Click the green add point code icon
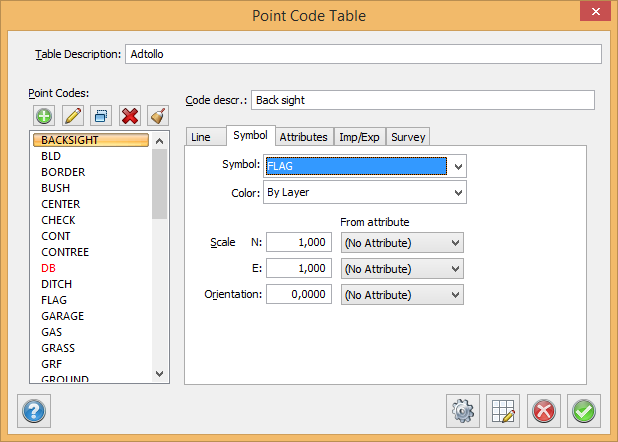Image resolution: width=618 pixels, height=442 pixels. pos(43,115)
